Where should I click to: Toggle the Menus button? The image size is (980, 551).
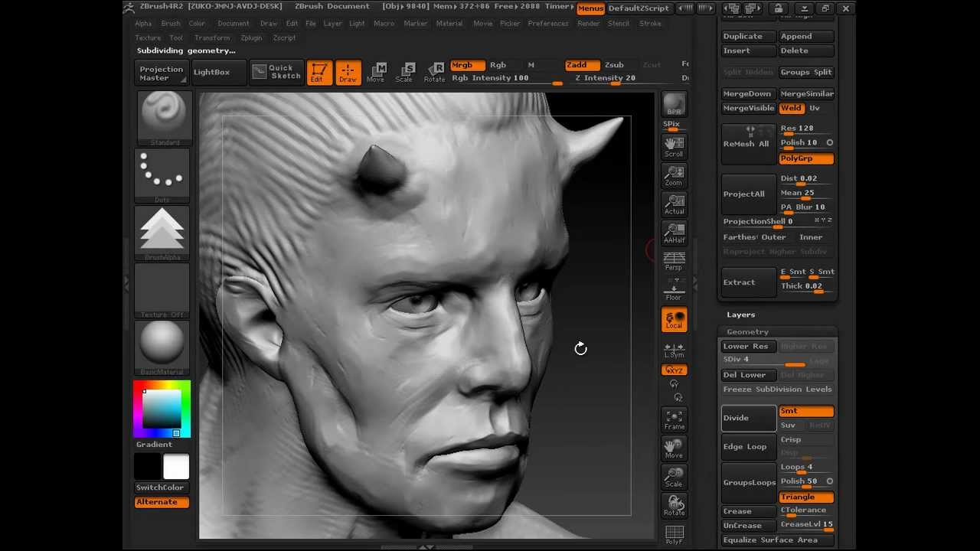pos(590,8)
